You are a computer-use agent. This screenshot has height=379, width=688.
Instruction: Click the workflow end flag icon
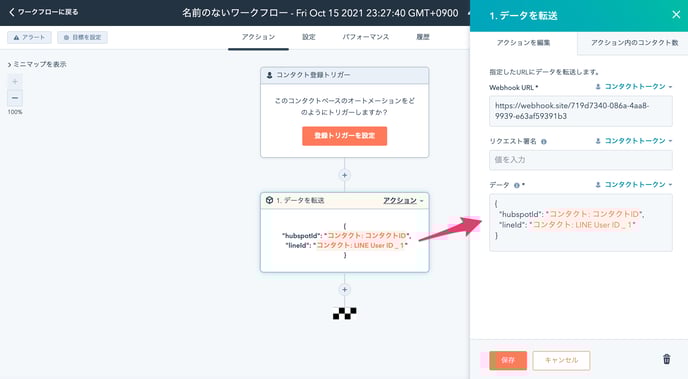344,313
